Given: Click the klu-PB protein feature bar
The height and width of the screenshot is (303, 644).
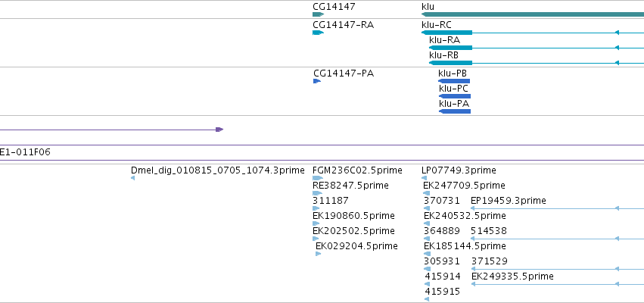Looking at the screenshot, I should (x=454, y=81).
